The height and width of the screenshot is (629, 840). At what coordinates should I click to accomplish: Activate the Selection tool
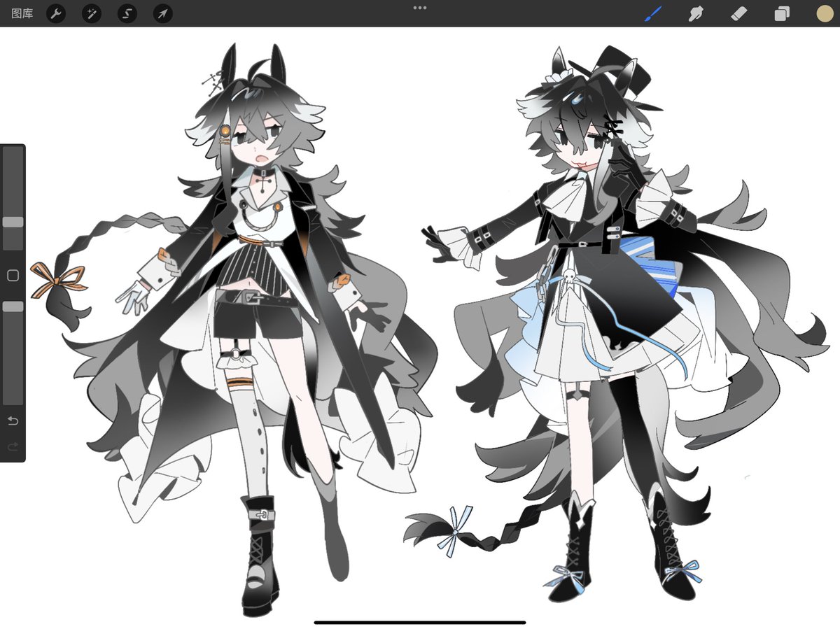(127, 13)
